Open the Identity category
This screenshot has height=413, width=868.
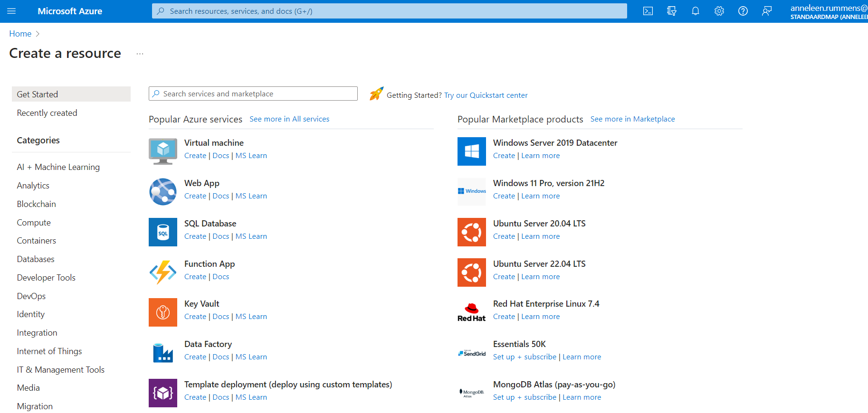click(x=31, y=314)
